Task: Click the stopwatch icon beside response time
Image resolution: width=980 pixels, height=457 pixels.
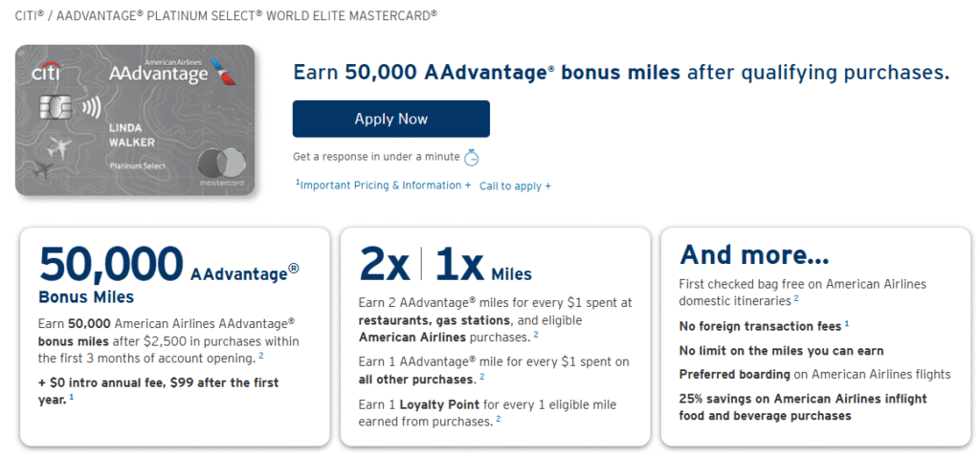Action: pyautogui.click(x=471, y=158)
